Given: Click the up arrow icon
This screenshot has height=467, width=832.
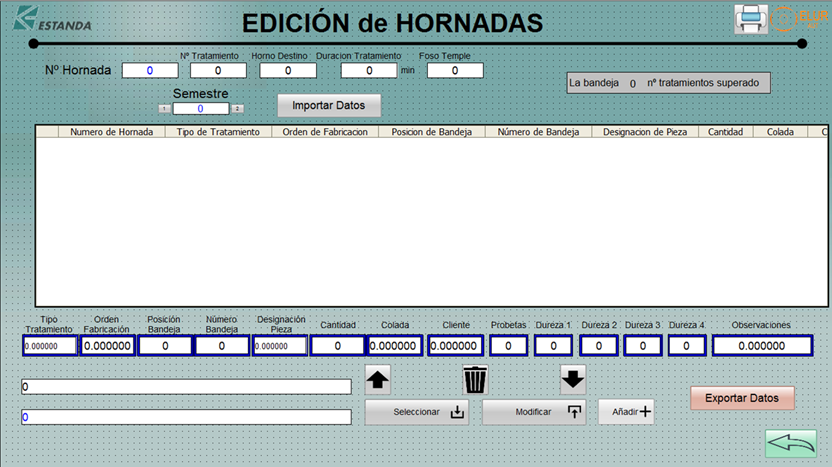Looking at the screenshot, I should [378, 379].
